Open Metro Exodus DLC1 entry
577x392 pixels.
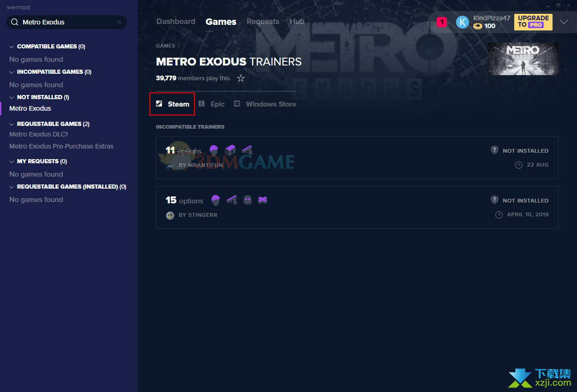click(39, 134)
